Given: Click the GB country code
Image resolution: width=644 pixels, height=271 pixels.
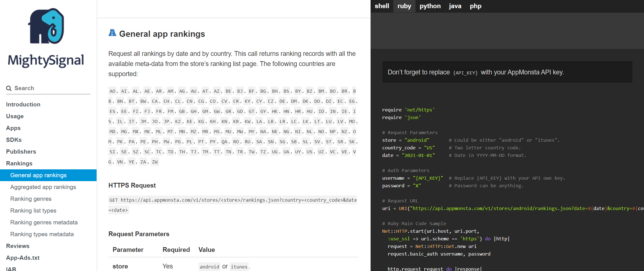Looking at the screenshot, I should [182, 111].
